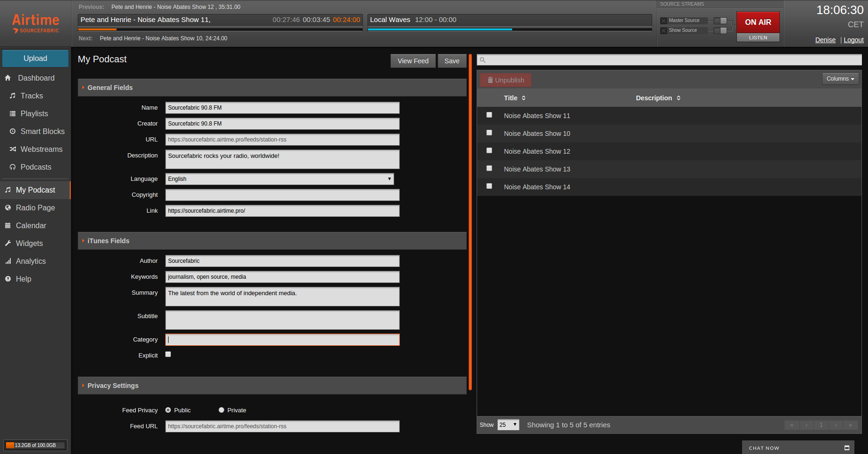Open the Columns dropdown
Image resolution: width=868 pixels, height=454 pixels.
click(x=840, y=79)
